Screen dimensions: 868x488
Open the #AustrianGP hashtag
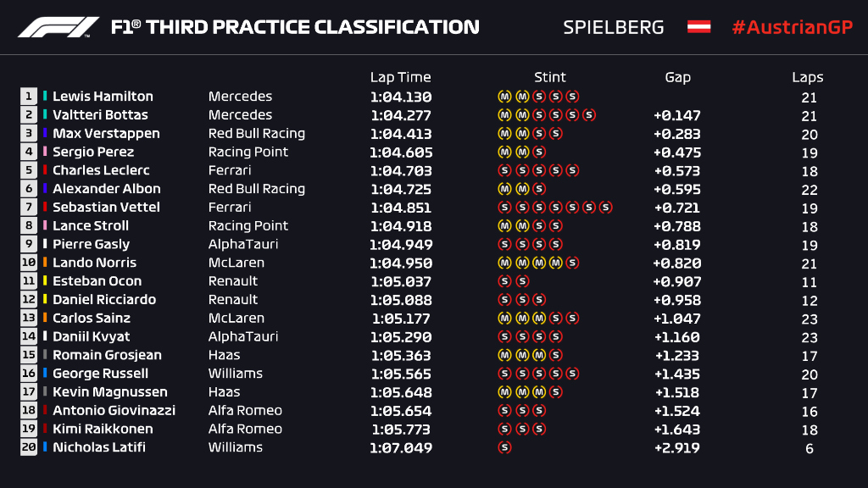(792, 27)
